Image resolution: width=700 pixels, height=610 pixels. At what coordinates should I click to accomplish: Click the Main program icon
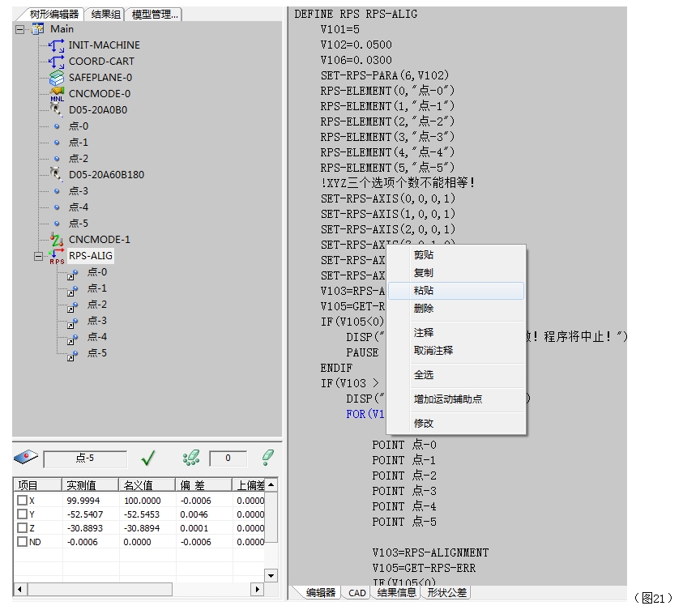[x=38, y=29]
